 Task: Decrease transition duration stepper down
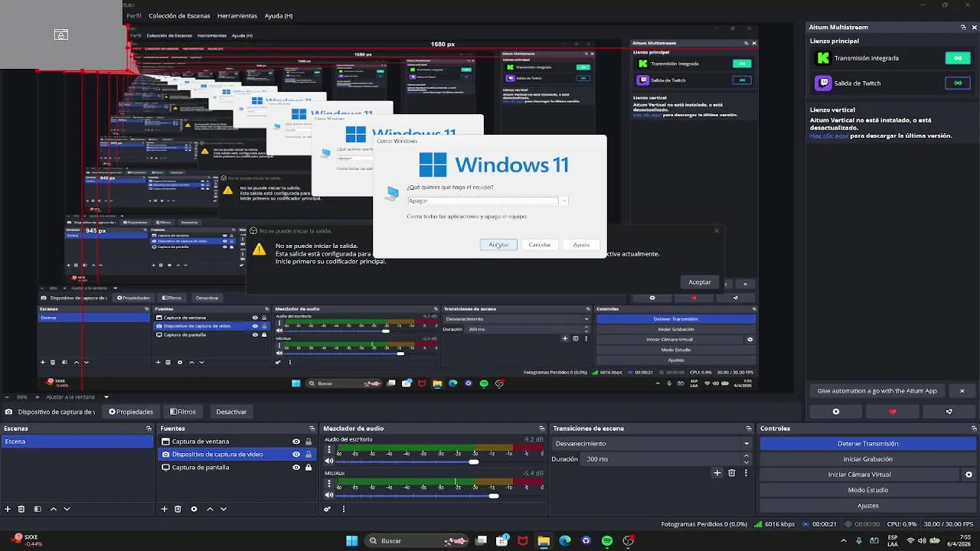746,462
